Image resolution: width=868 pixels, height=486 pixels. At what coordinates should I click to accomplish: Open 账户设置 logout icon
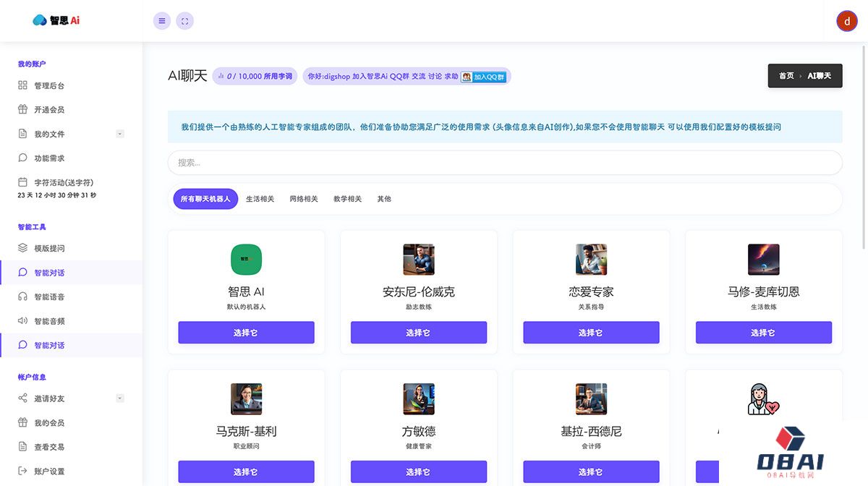22,471
